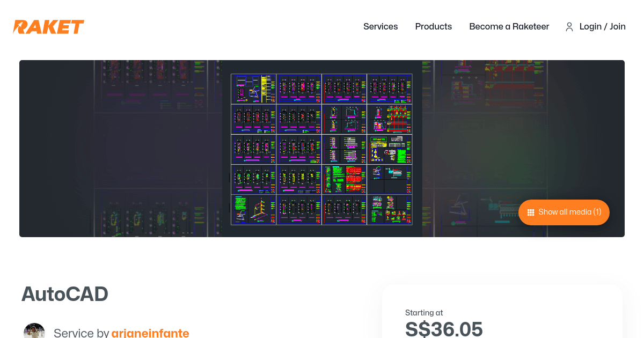Click the Login / Join text
Image resolution: width=644 pixels, height=338 pixels.
[602, 27]
